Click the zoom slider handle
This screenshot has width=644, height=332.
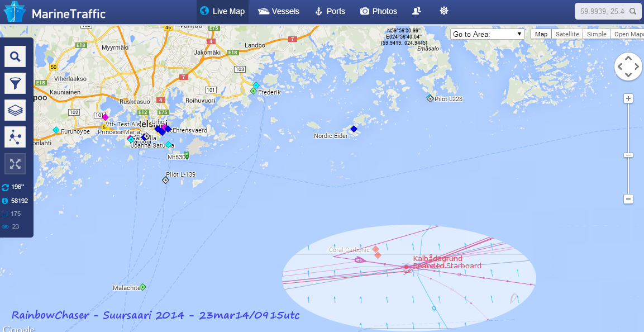pyautogui.click(x=628, y=155)
